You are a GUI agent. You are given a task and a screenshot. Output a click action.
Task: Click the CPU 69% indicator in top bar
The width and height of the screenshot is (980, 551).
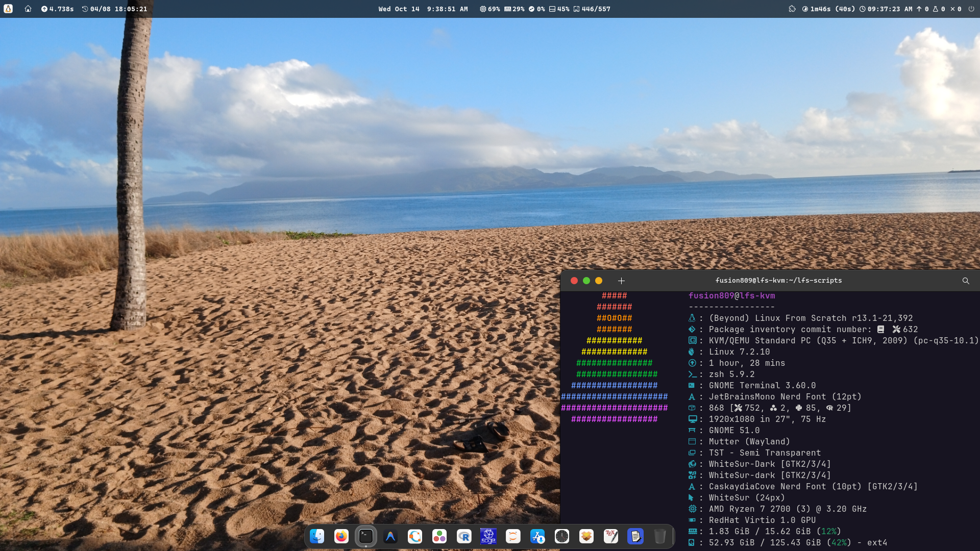489,9
